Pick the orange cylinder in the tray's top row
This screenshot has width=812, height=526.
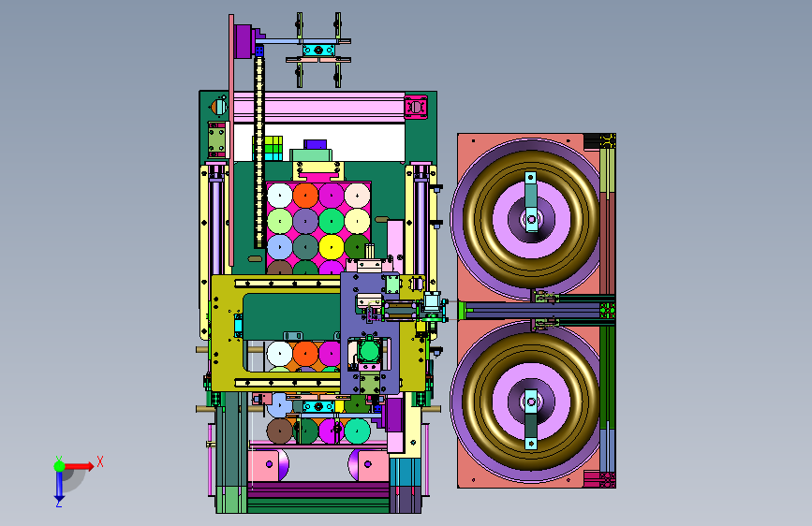[x=305, y=196]
